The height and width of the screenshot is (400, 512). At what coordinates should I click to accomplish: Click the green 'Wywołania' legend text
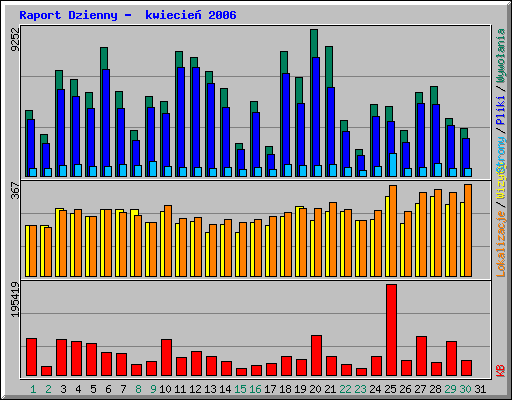501,56
